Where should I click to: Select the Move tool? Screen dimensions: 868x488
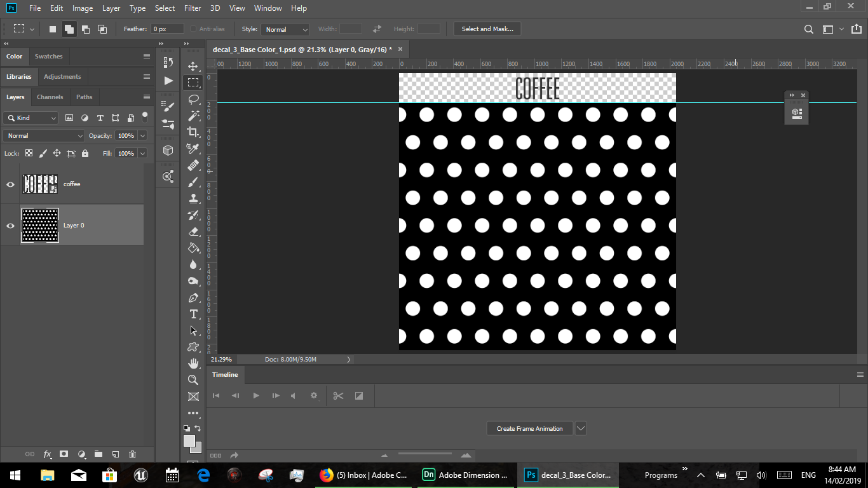(193, 66)
